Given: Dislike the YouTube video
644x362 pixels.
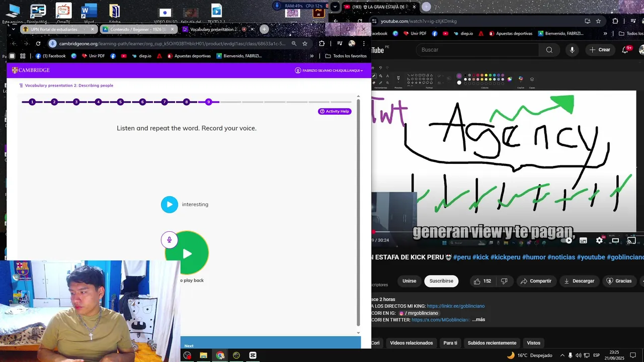Looking at the screenshot, I should point(504,281).
